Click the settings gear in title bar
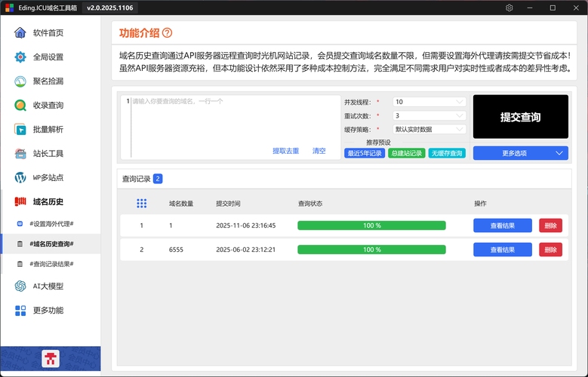Viewport: 588px width, 377px height. pos(509,8)
